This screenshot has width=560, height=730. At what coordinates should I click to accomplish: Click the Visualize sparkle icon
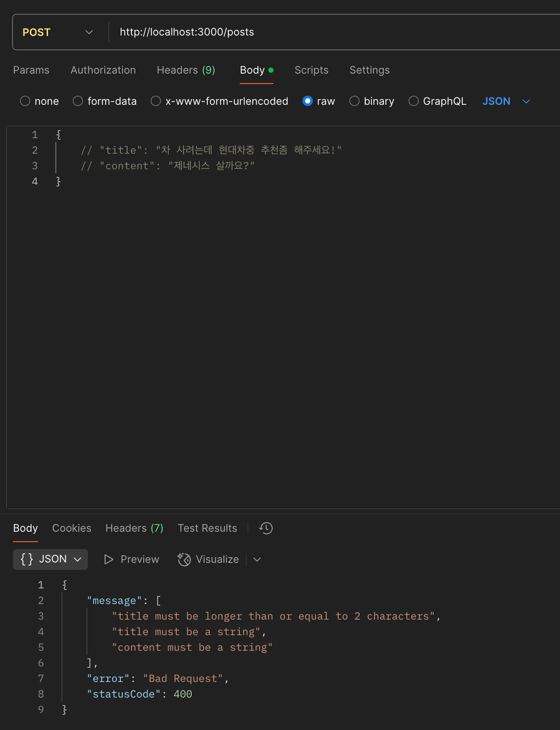(184, 559)
